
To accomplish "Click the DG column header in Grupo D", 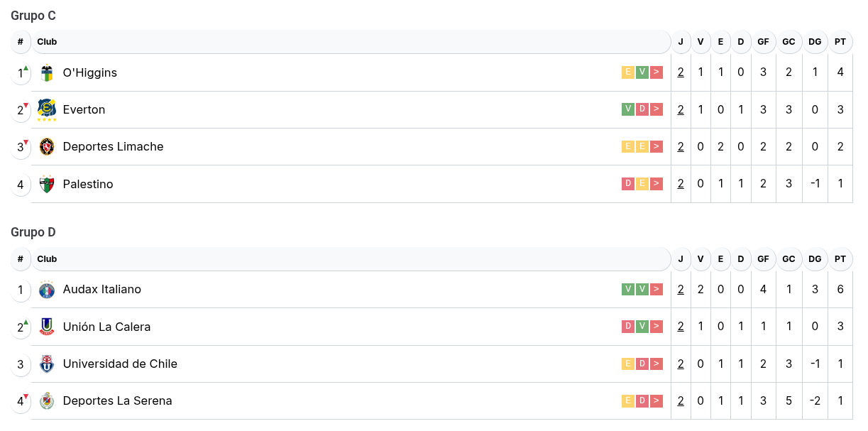I will coord(815,259).
